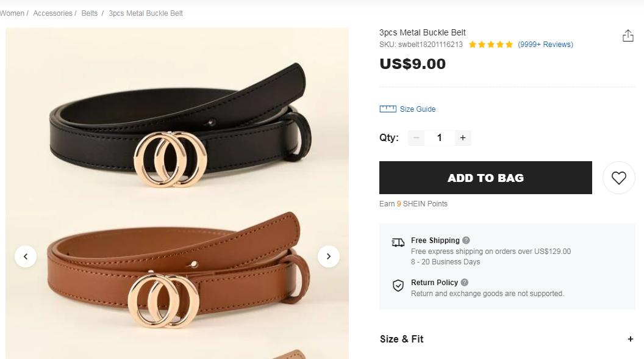Viewport: 644px width, 359px height.
Task: Increase quantity with the plus button
Action: (x=463, y=138)
